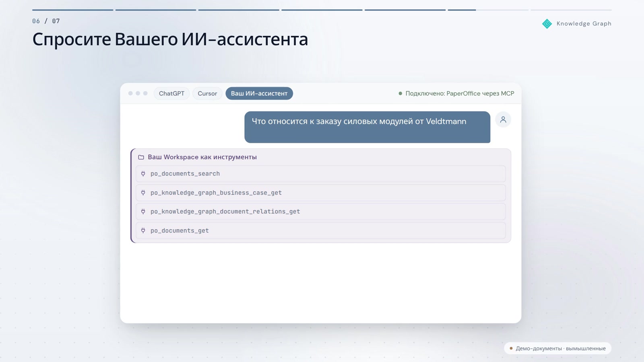
Task: Click the partially filled sixth progress segment
Action: 488,10
